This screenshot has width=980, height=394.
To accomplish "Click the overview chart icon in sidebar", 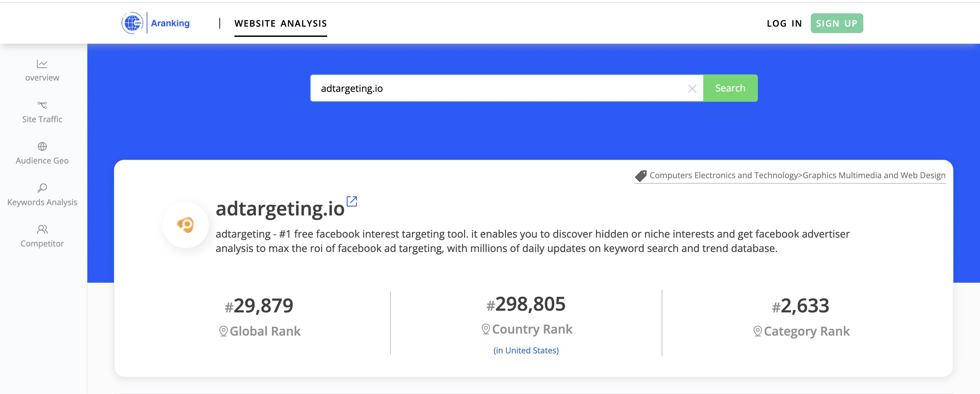I will (x=42, y=64).
